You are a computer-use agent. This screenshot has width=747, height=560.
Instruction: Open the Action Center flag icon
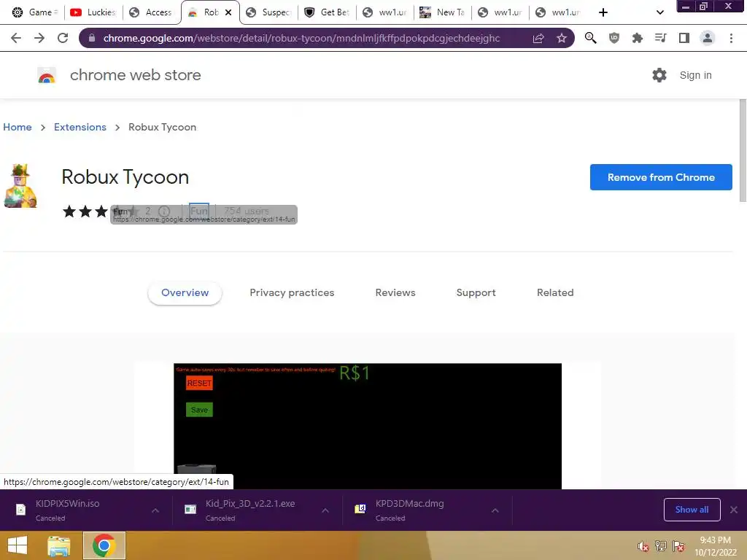[x=678, y=546]
